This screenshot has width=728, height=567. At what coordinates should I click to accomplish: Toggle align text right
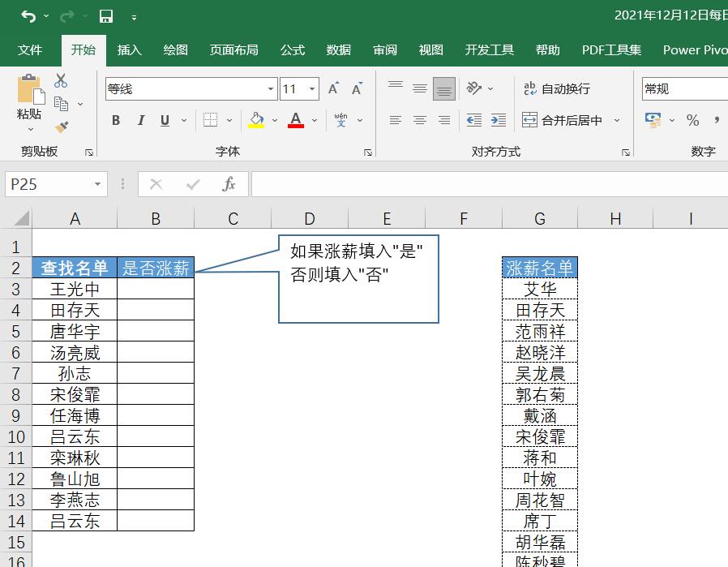[x=444, y=120]
